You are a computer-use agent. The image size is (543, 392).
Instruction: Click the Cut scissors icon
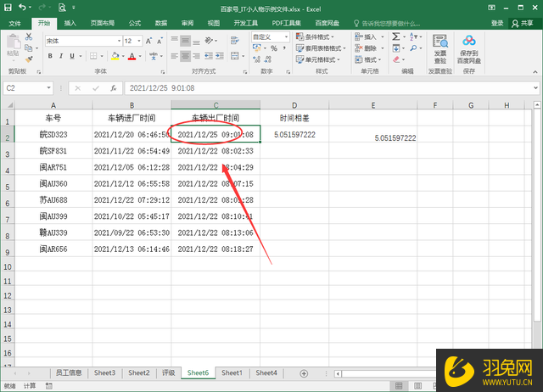coord(29,36)
